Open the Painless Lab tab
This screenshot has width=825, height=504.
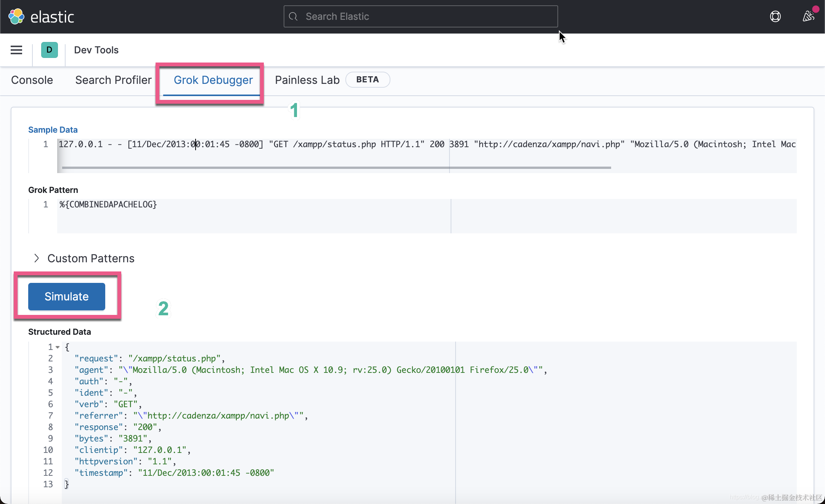(x=307, y=80)
